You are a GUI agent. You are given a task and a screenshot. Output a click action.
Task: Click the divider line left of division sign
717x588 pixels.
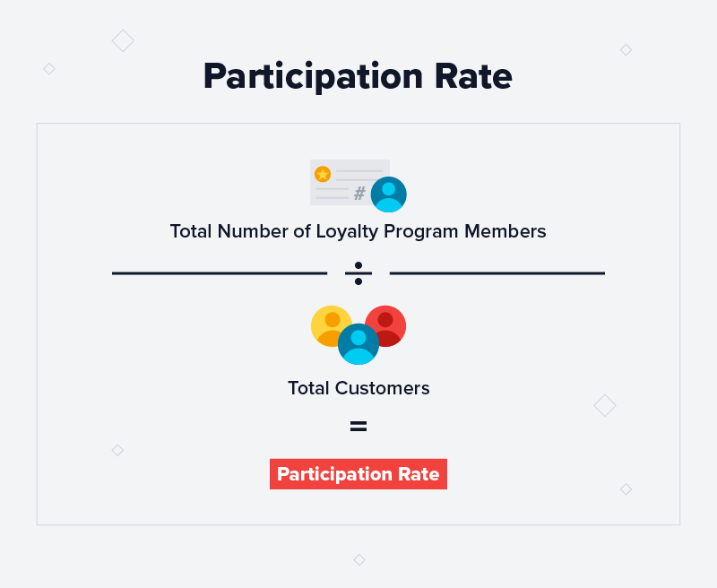click(x=220, y=273)
